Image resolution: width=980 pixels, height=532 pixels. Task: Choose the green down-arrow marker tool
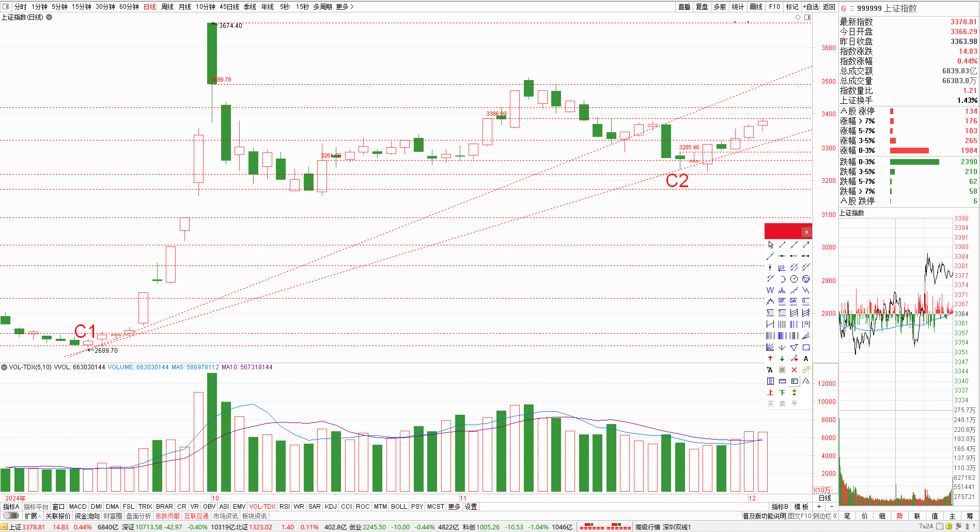click(782, 358)
